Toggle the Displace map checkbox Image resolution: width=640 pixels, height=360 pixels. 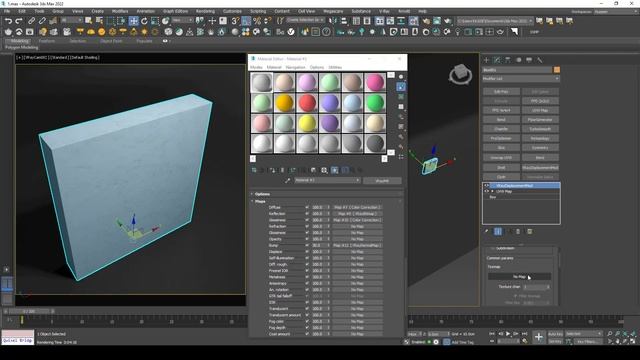[x=307, y=252]
